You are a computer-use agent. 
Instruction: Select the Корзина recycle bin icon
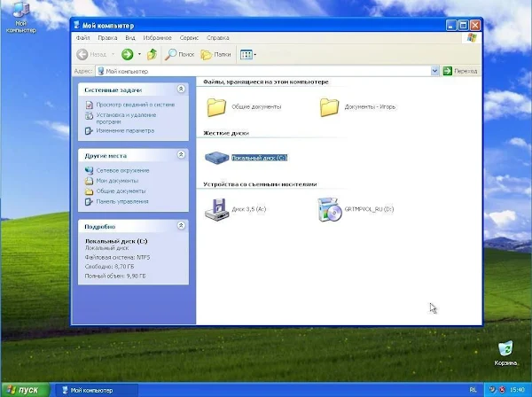click(505, 354)
